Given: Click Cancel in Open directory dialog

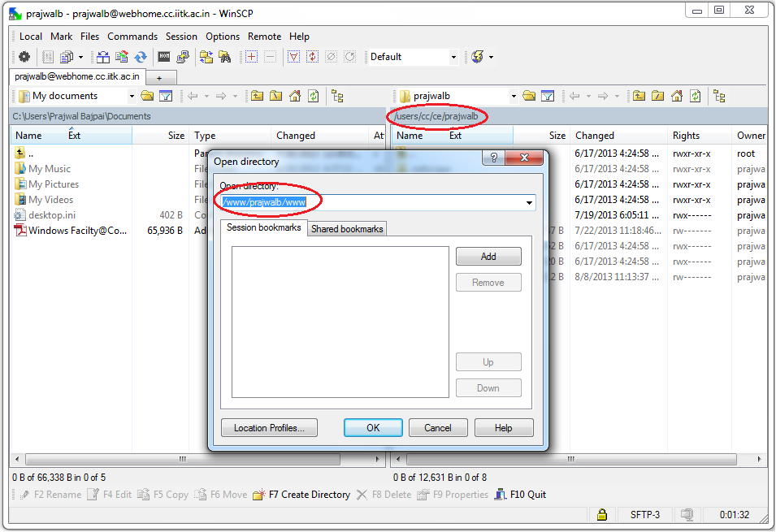Looking at the screenshot, I should (x=438, y=427).
